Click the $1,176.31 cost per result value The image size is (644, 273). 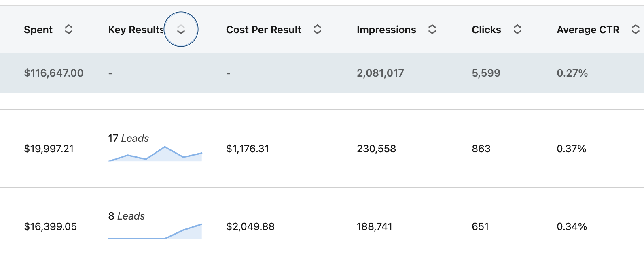247,149
